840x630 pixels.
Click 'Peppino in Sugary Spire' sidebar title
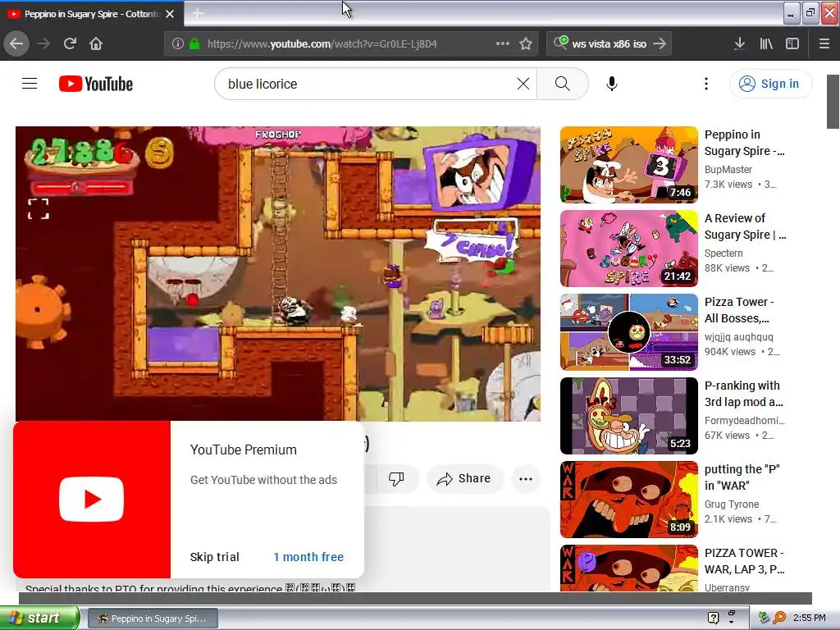744,143
